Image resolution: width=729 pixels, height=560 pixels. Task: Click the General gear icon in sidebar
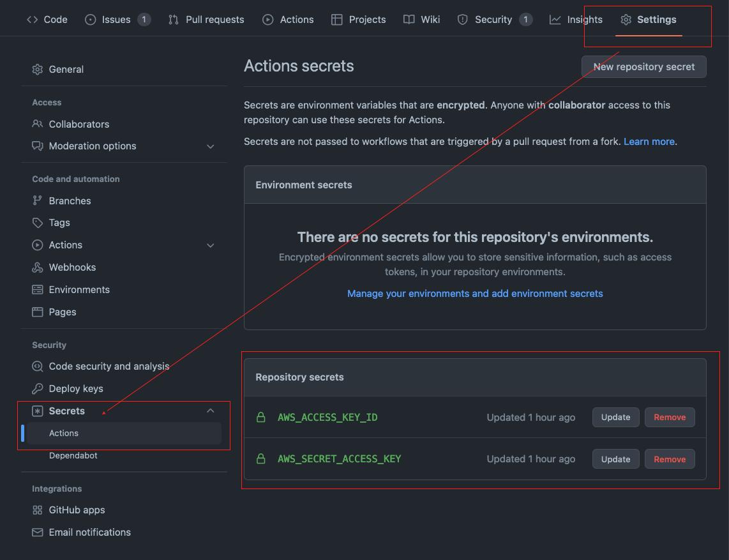[37, 70]
